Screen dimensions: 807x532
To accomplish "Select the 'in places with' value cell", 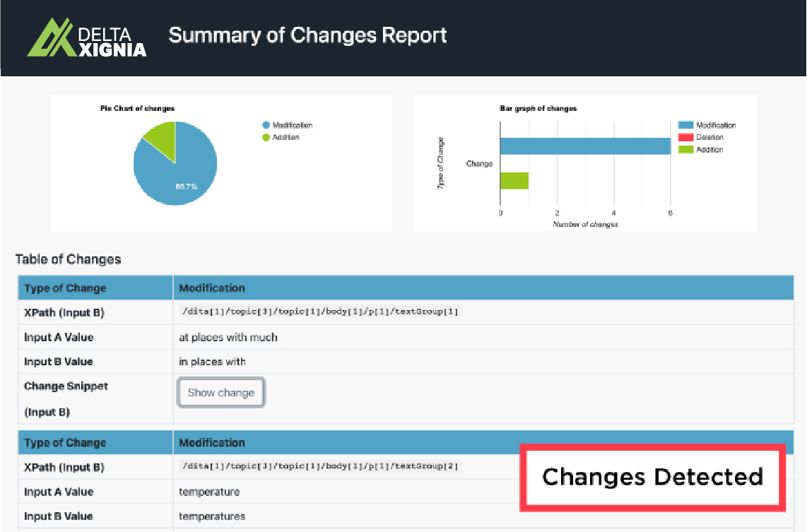I will click(x=213, y=362).
